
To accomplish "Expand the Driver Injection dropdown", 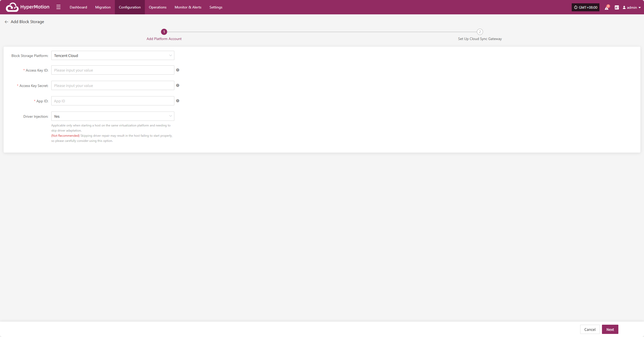I will point(113,116).
